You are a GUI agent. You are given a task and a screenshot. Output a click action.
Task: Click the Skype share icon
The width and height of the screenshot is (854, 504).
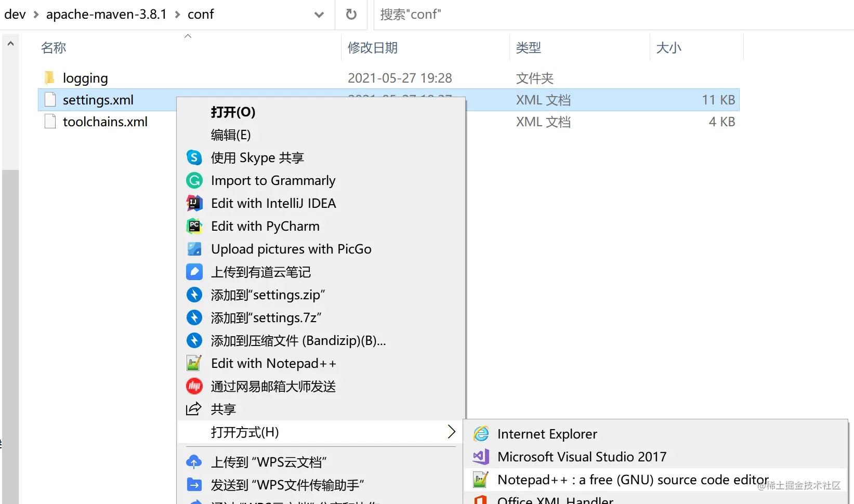(x=194, y=157)
